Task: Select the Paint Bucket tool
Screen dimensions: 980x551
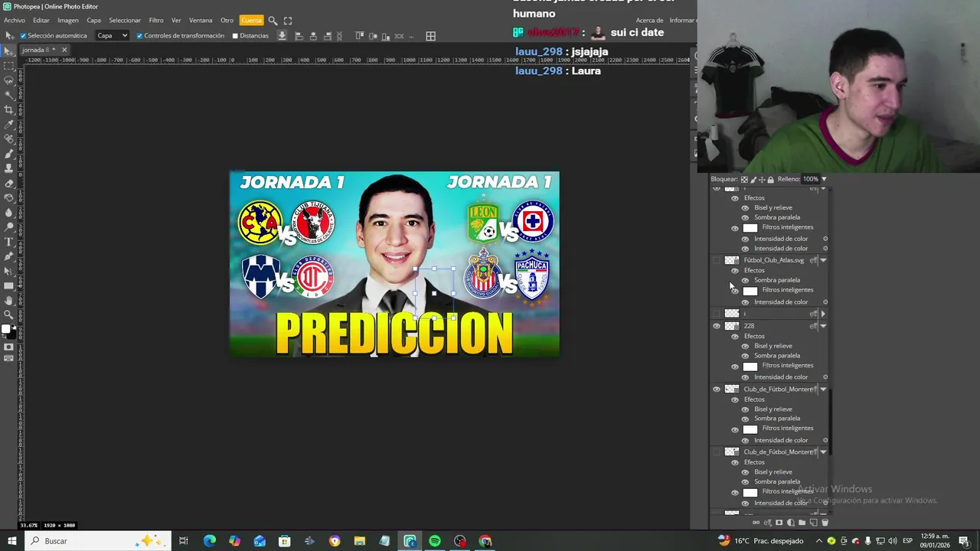Action: (9, 198)
